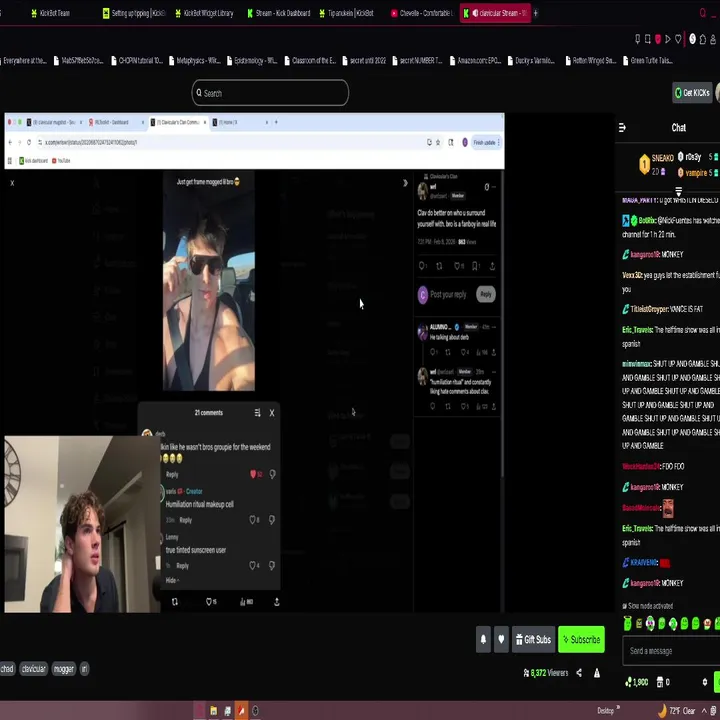The image size is (720, 720).
Task: Click the Gift Subs button
Action: click(x=533, y=639)
